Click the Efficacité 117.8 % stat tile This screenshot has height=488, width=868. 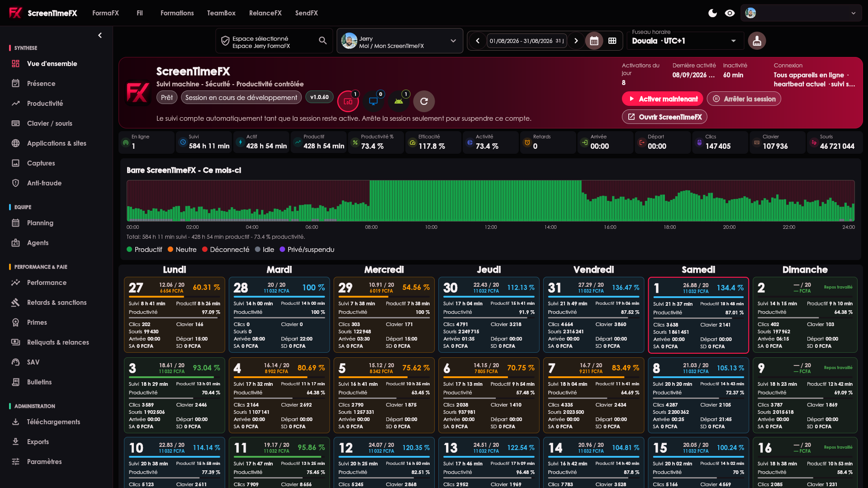click(433, 142)
